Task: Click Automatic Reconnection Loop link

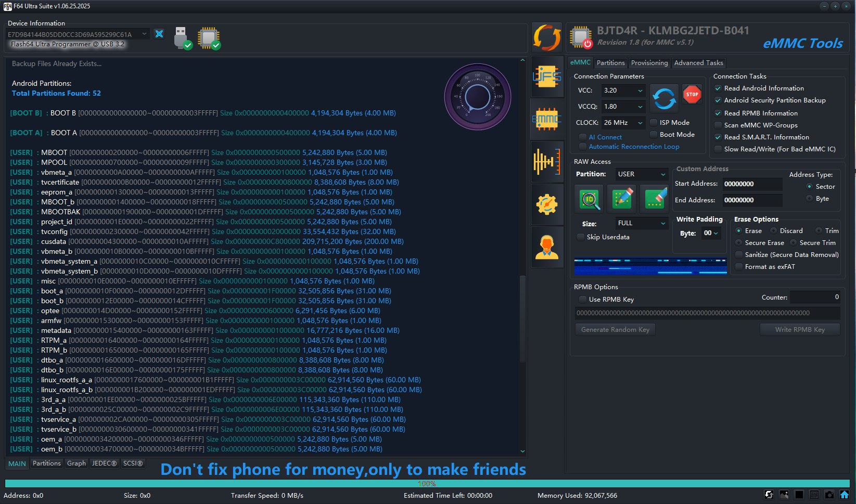Action: click(634, 147)
